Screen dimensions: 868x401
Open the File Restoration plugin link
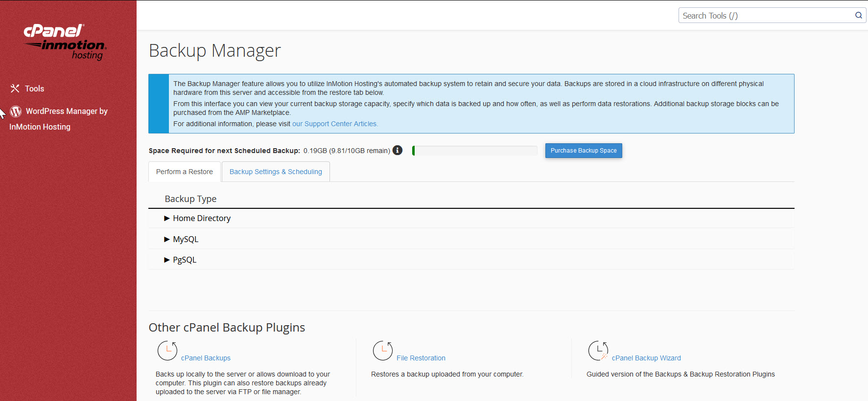tap(421, 358)
